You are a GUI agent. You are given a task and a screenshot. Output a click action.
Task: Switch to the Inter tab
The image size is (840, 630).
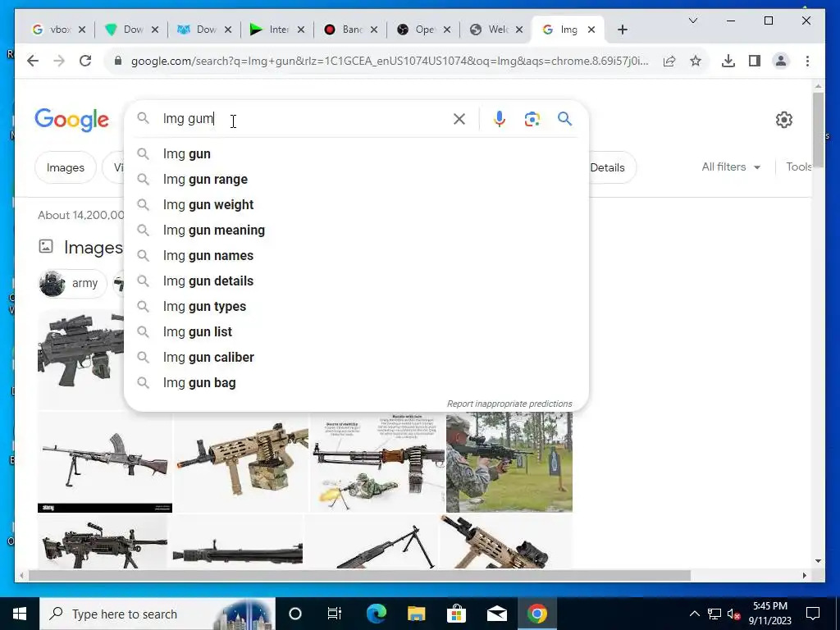pos(271,30)
